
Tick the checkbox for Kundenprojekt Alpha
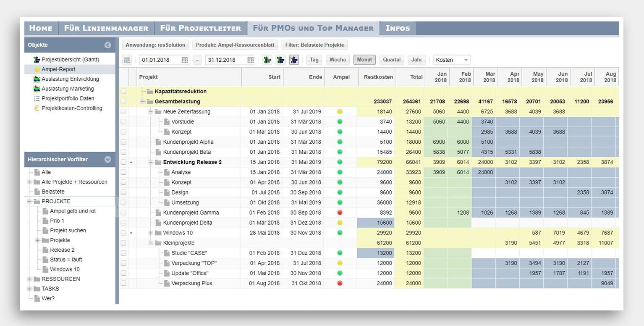(x=123, y=142)
